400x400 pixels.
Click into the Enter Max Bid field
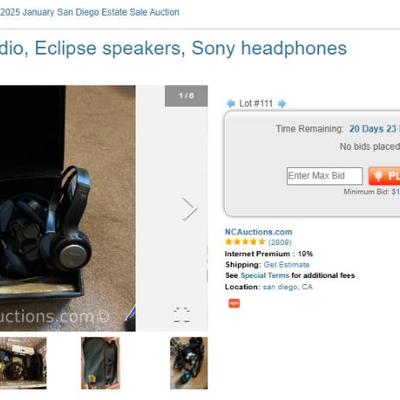click(325, 176)
